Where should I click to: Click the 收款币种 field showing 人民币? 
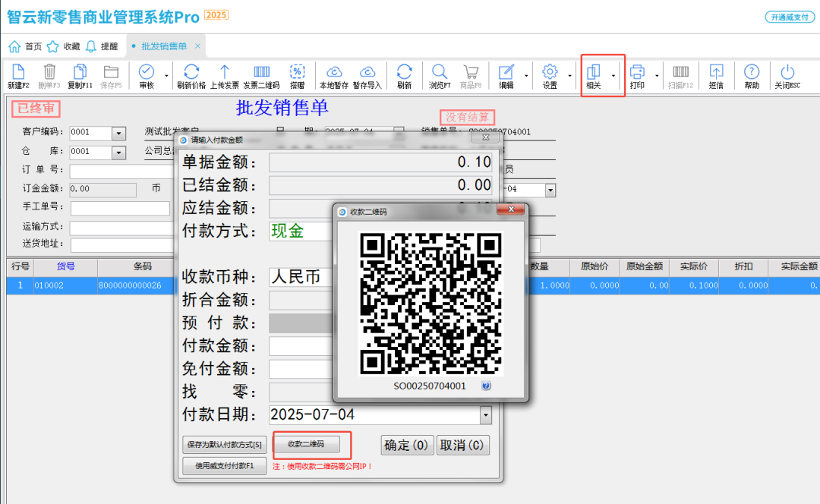[x=301, y=276]
